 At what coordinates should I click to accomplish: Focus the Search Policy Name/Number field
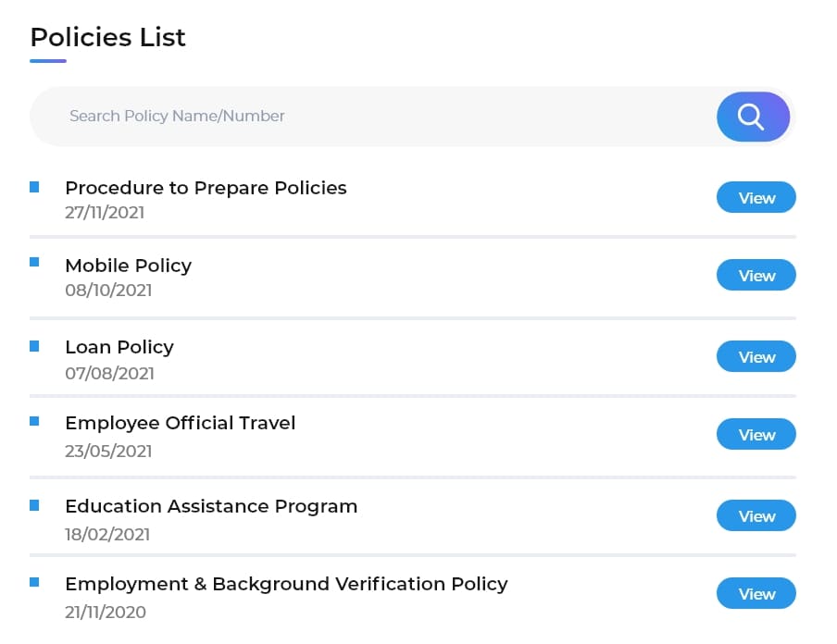tap(370, 117)
